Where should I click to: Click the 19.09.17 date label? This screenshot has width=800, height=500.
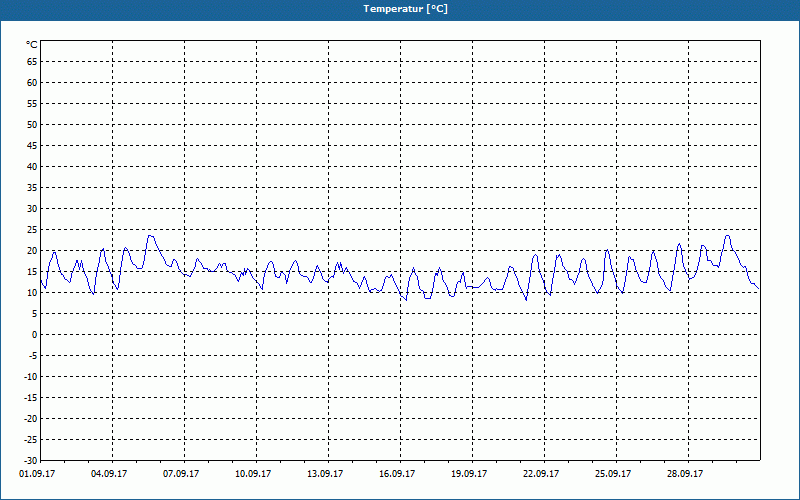coord(469,474)
